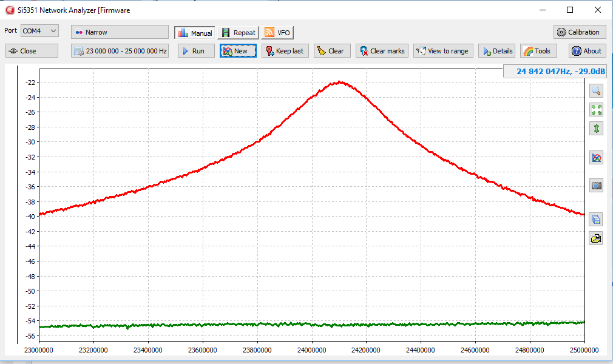Toggle Manual scan mode

pos(195,33)
